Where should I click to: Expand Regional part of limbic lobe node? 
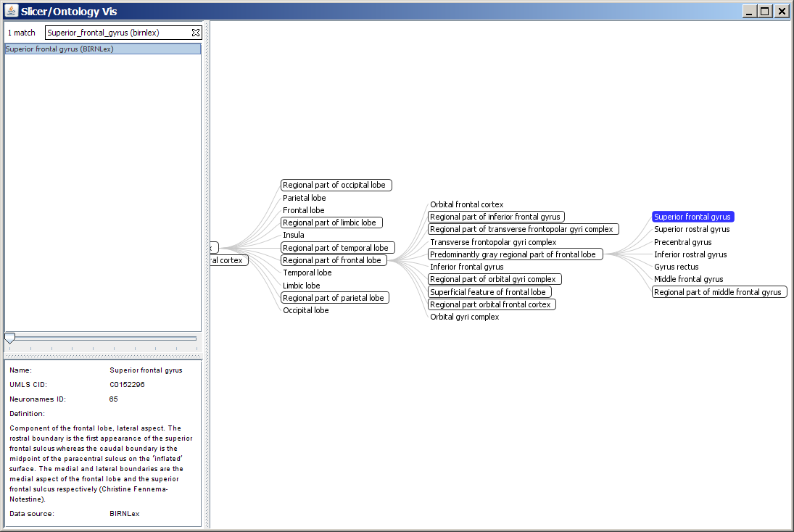pos(331,223)
